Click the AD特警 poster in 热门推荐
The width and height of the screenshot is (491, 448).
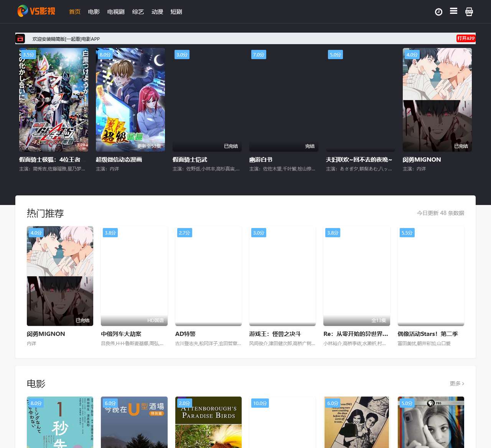(x=208, y=276)
